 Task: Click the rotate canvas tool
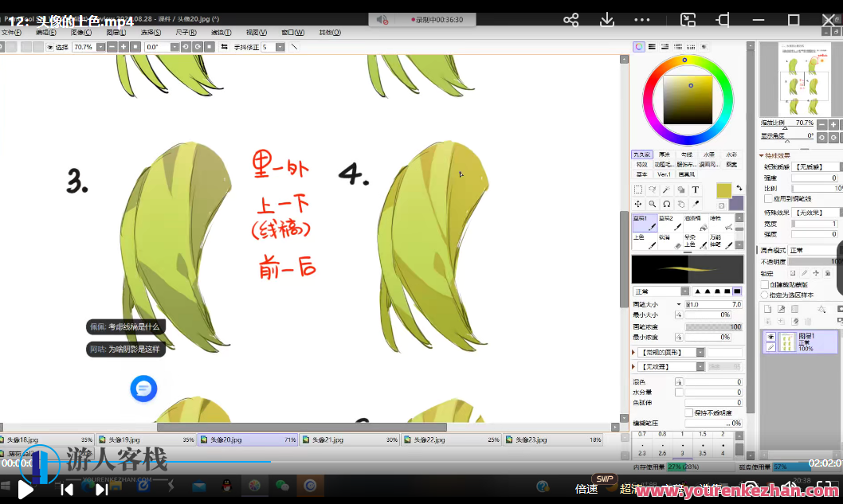pos(667,204)
